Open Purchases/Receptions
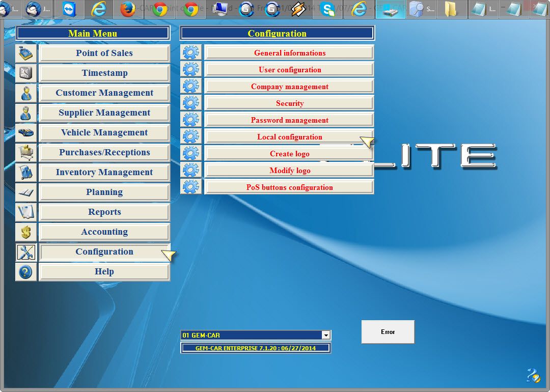550x392 pixels. tap(104, 153)
